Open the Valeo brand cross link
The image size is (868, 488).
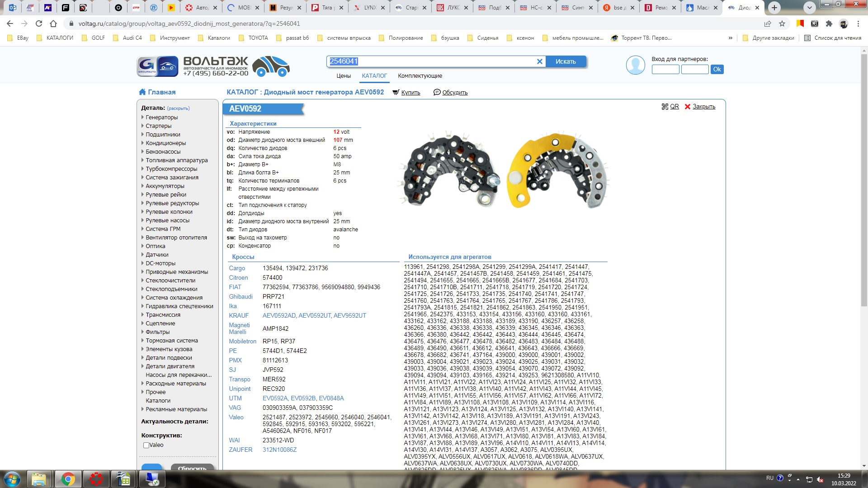pos(236,418)
